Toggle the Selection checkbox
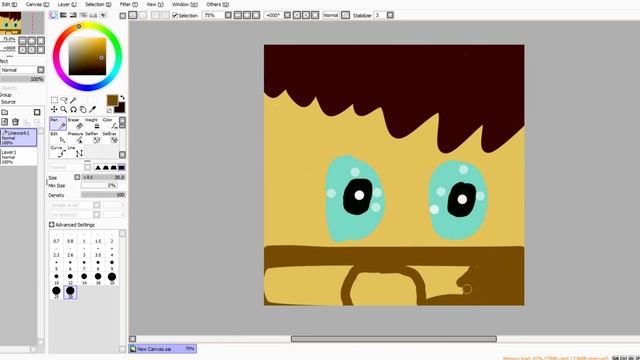The width and height of the screenshot is (640, 360). [x=175, y=16]
